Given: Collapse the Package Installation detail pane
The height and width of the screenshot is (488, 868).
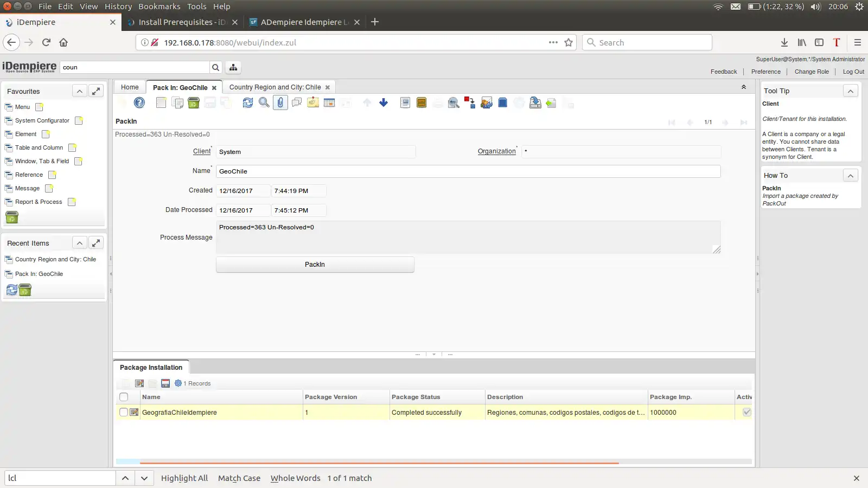Looking at the screenshot, I should pyautogui.click(x=434, y=354).
